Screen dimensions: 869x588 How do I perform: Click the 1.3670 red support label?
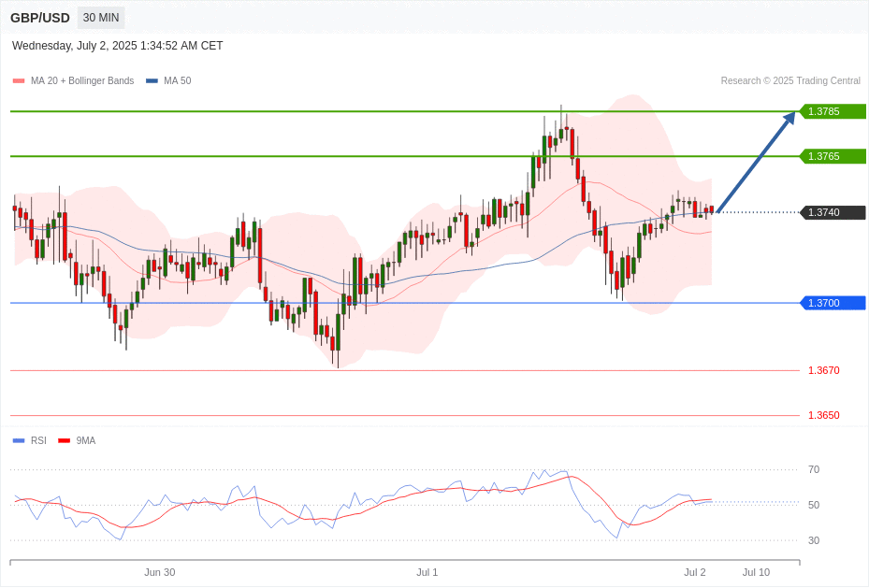click(x=823, y=370)
